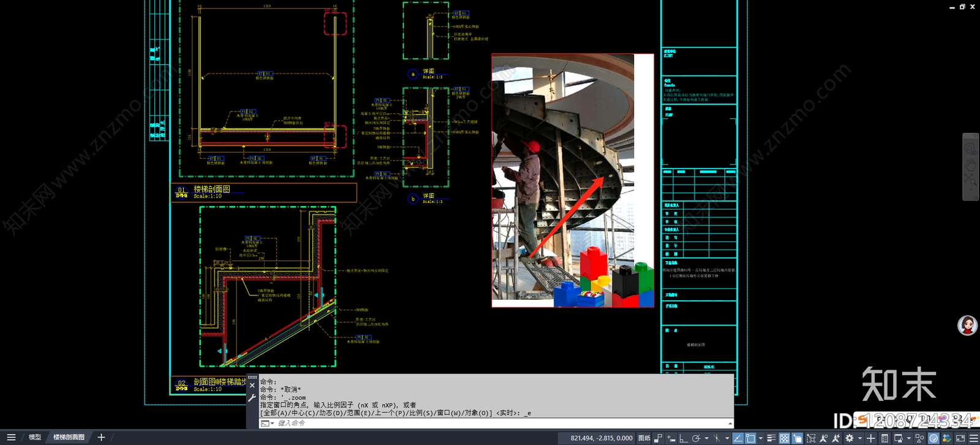
Task: Open command line customize wrench
Action: (252, 398)
